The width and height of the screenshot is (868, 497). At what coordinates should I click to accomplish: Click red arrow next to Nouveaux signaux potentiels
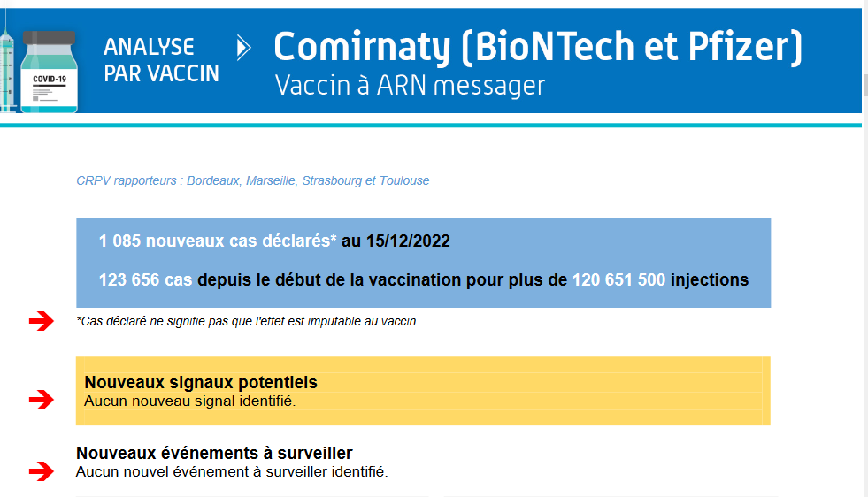pyautogui.click(x=42, y=399)
